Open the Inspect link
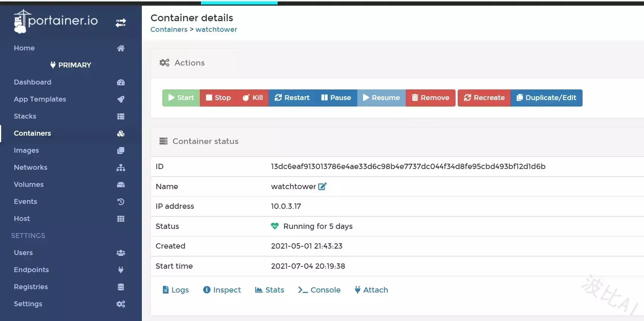 222,290
